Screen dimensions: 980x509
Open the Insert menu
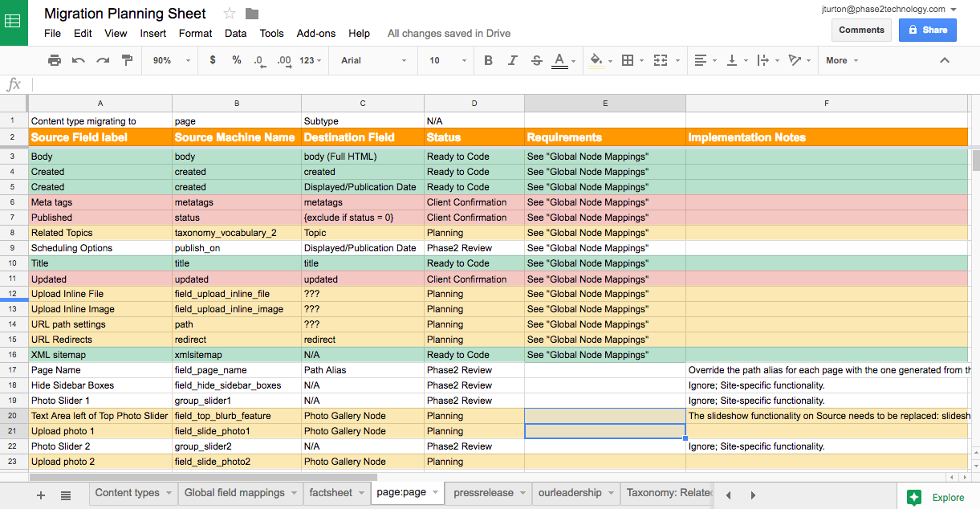pos(153,33)
